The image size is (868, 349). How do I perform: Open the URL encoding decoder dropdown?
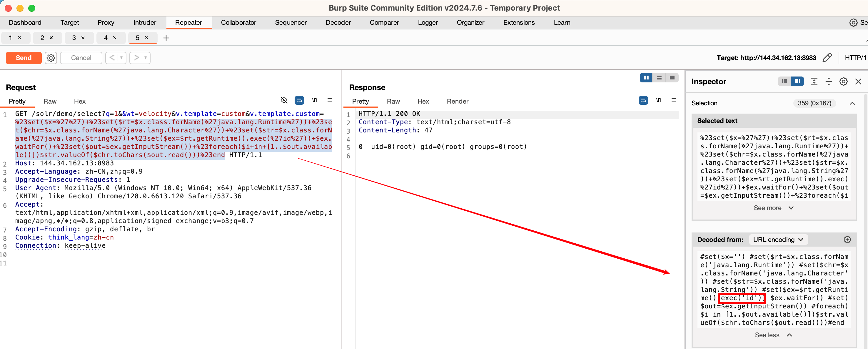(778, 240)
